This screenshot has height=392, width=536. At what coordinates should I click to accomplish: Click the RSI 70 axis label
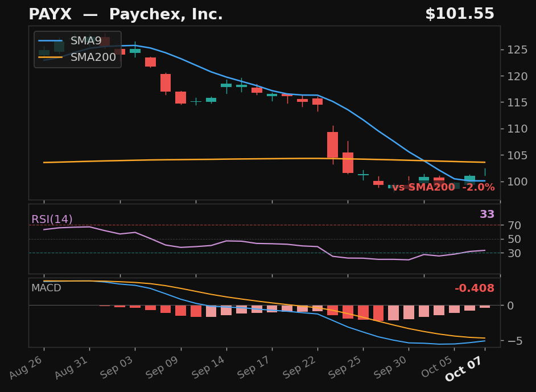(514, 225)
